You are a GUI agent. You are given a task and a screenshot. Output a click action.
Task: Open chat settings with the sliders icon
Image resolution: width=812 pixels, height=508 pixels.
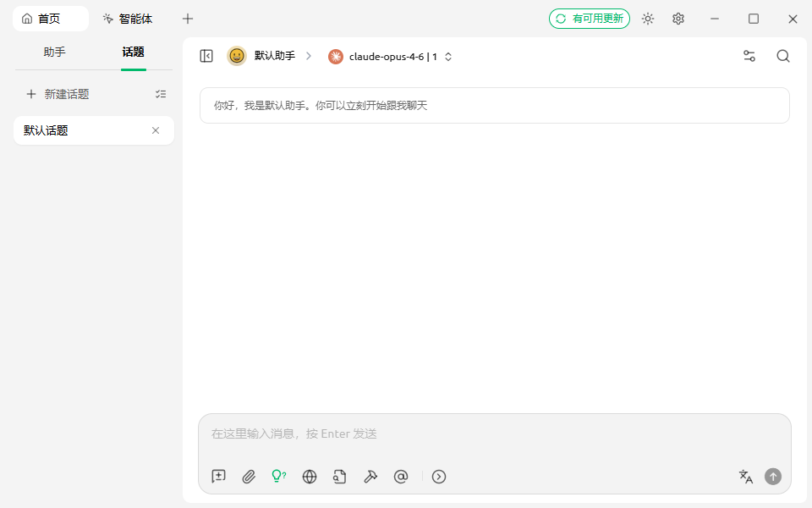pos(749,56)
